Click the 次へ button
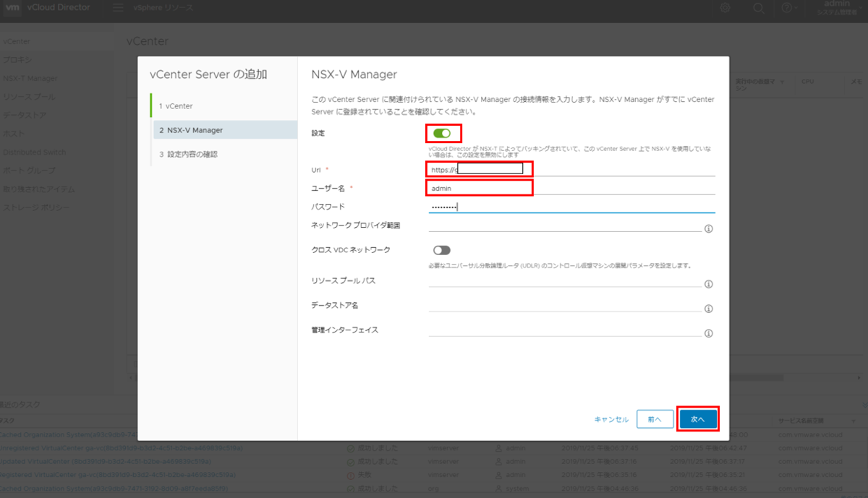The width and height of the screenshot is (868, 498). click(698, 419)
